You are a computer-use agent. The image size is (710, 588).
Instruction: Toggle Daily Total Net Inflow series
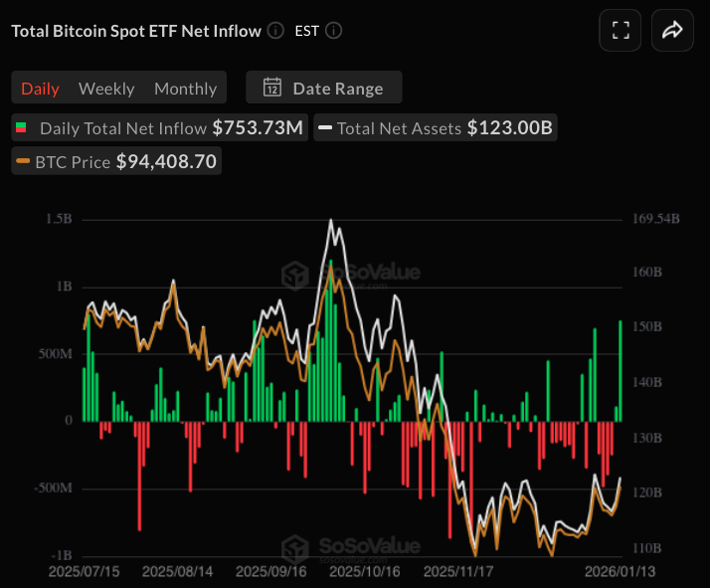[x=160, y=127]
